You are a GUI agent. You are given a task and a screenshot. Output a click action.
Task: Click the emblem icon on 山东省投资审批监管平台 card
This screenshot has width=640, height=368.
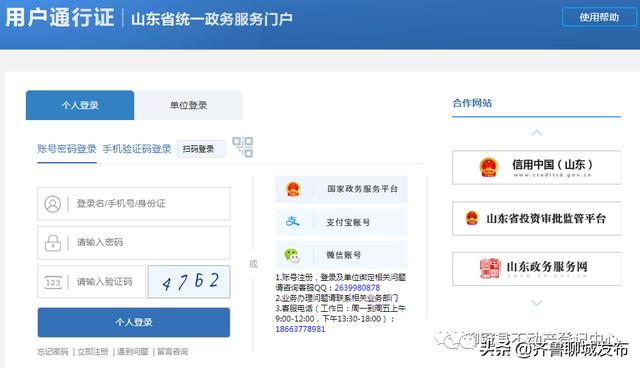point(471,218)
